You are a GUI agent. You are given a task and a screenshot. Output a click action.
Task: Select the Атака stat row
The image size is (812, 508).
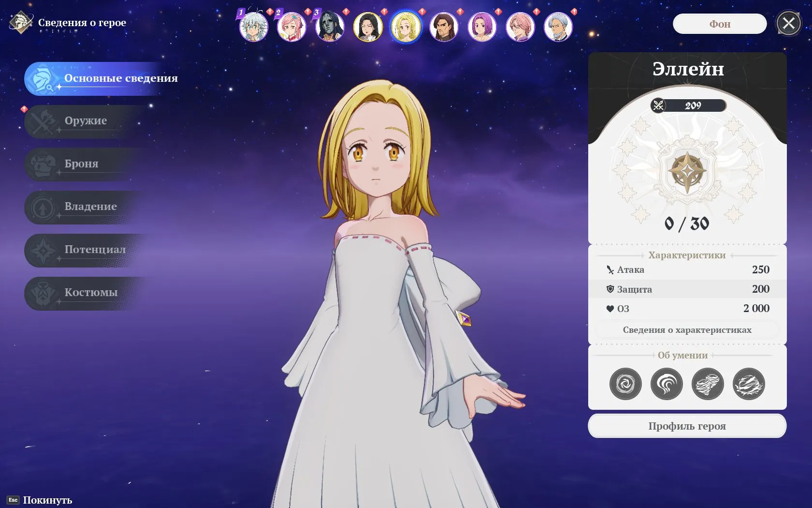(x=687, y=270)
